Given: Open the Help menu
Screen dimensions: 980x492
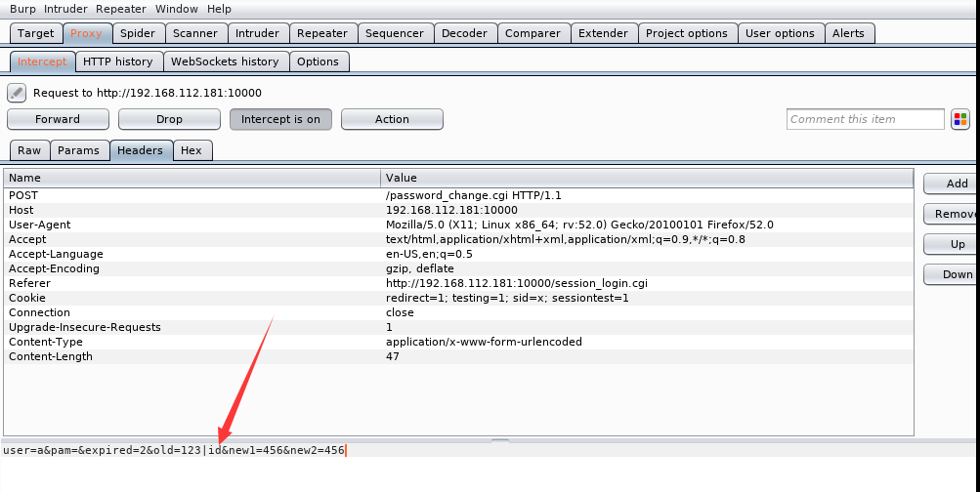Looking at the screenshot, I should tap(219, 9).
